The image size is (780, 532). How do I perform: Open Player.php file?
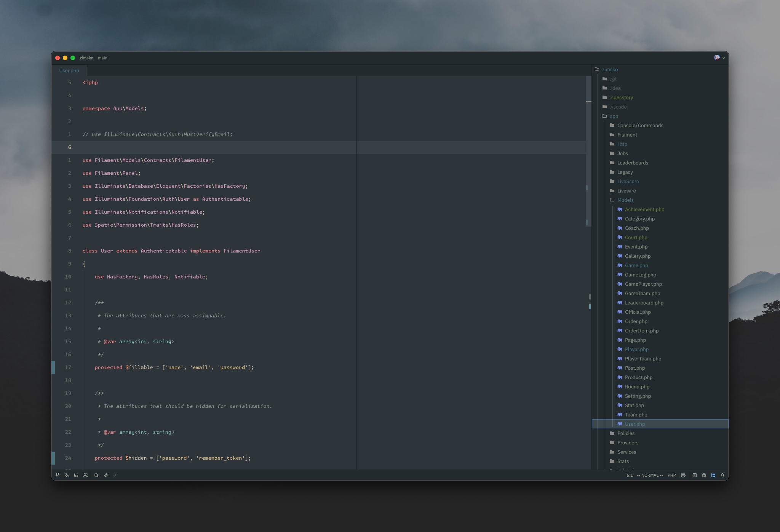coord(660,349)
